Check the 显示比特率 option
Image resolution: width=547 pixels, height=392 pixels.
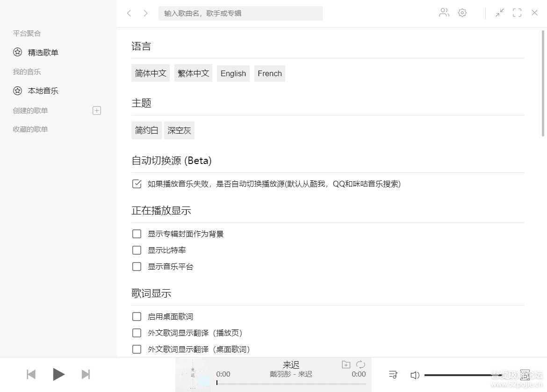pyautogui.click(x=137, y=250)
